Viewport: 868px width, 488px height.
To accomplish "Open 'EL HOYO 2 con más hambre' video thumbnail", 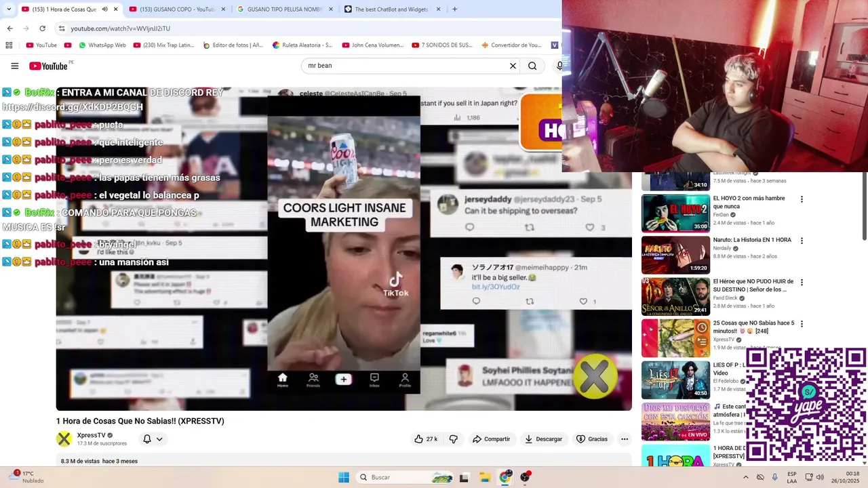I will pyautogui.click(x=675, y=213).
